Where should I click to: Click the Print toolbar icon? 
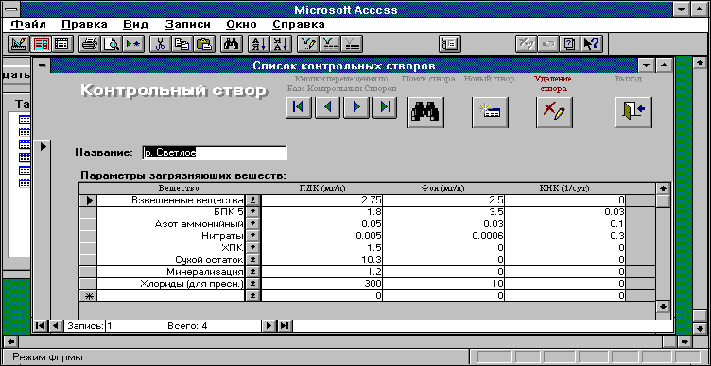(x=89, y=44)
